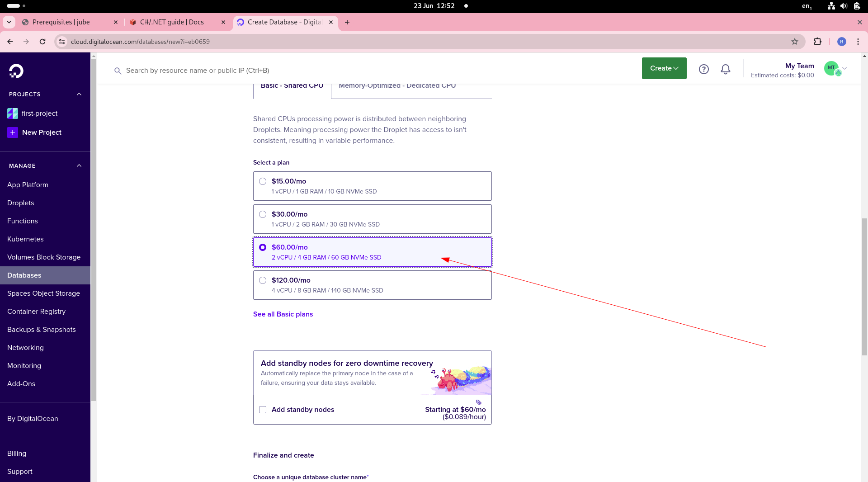Open See all Basic plans link
868x482 pixels.
283,314
